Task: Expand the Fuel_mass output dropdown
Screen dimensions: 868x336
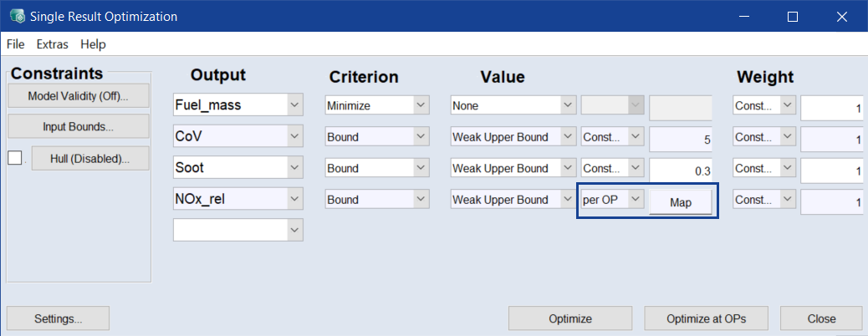Action: 294,106
